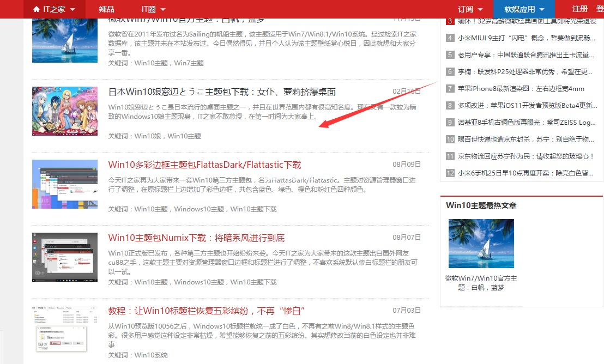604x364 pixels.
Task: Click the home icon beside IT之家
Action: 37,9
